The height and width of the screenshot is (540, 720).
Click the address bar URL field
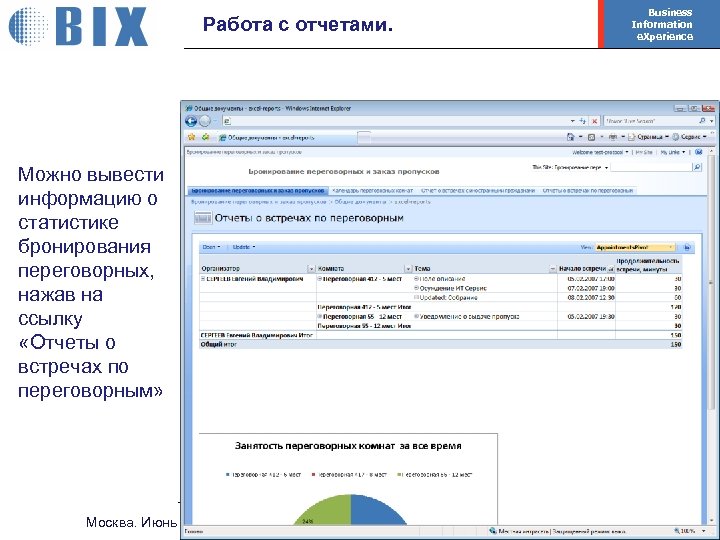point(395,121)
